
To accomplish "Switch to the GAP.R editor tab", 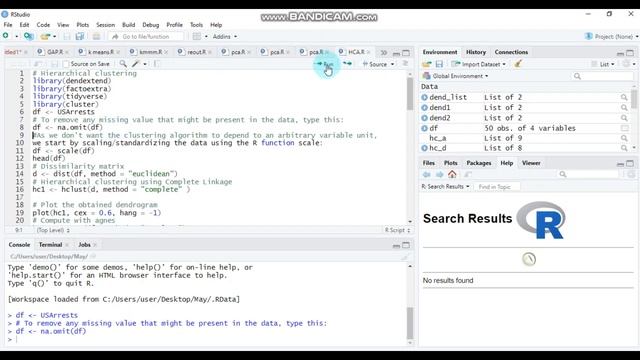I will 52,52.
